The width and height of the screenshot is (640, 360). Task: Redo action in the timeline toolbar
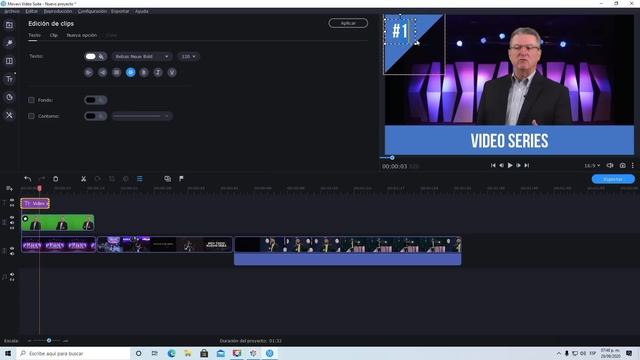42,179
